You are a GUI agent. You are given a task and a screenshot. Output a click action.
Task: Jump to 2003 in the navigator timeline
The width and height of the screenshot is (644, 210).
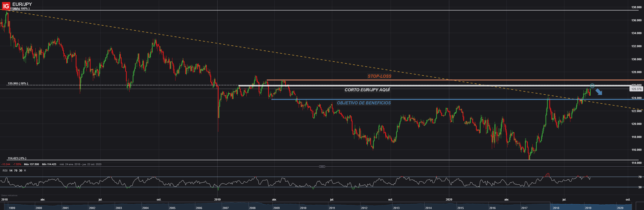point(119,208)
